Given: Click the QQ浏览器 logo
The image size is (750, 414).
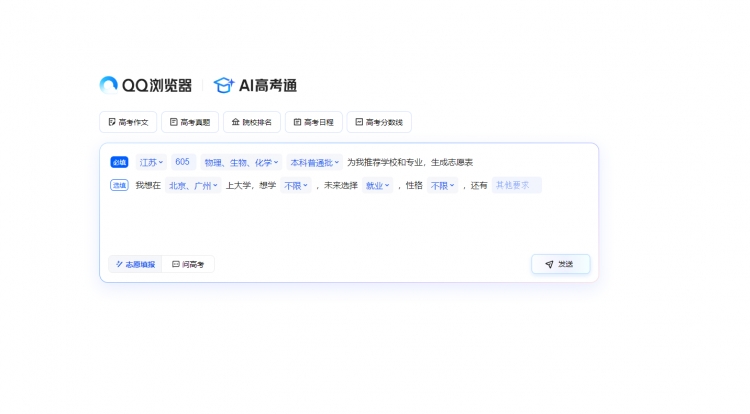Looking at the screenshot, I should click(146, 85).
